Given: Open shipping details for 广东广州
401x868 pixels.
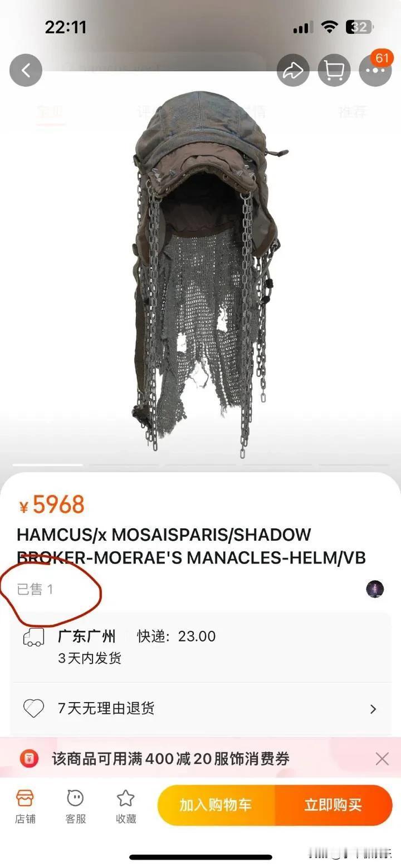Looking at the screenshot, I should (200, 647).
